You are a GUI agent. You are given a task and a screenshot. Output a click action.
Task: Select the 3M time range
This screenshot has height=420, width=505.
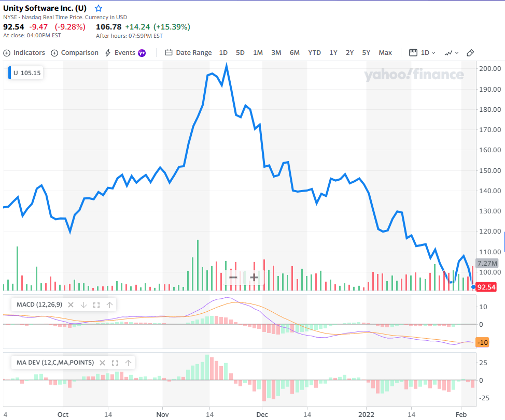[x=276, y=53]
